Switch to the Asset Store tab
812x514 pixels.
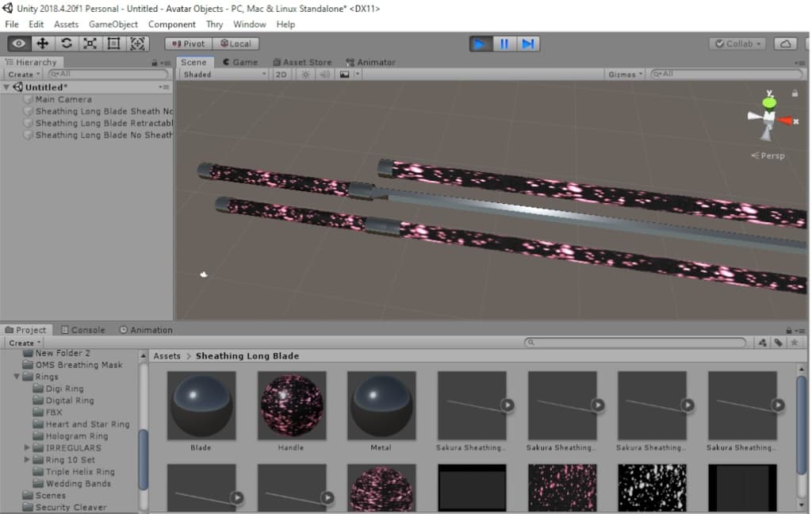coord(302,62)
